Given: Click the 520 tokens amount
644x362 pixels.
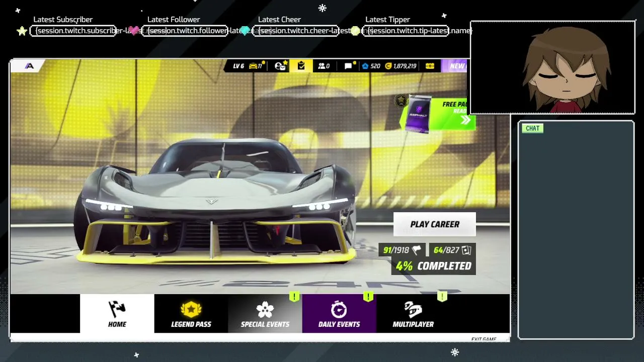Looking at the screenshot, I should pos(375,66).
